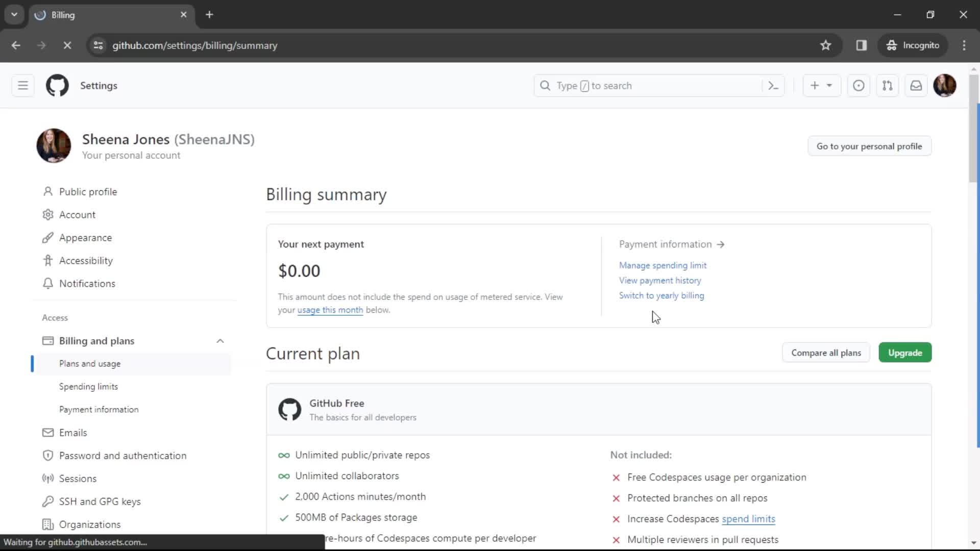
Task: Click unlimited public/private repos checkmark
Action: pyautogui.click(x=283, y=455)
